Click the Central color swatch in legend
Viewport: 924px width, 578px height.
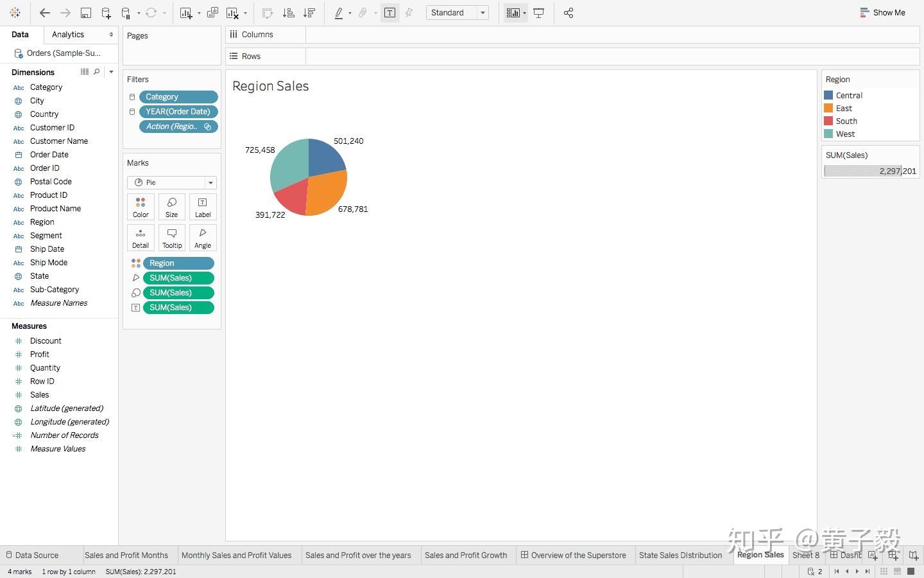click(x=828, y=95)
